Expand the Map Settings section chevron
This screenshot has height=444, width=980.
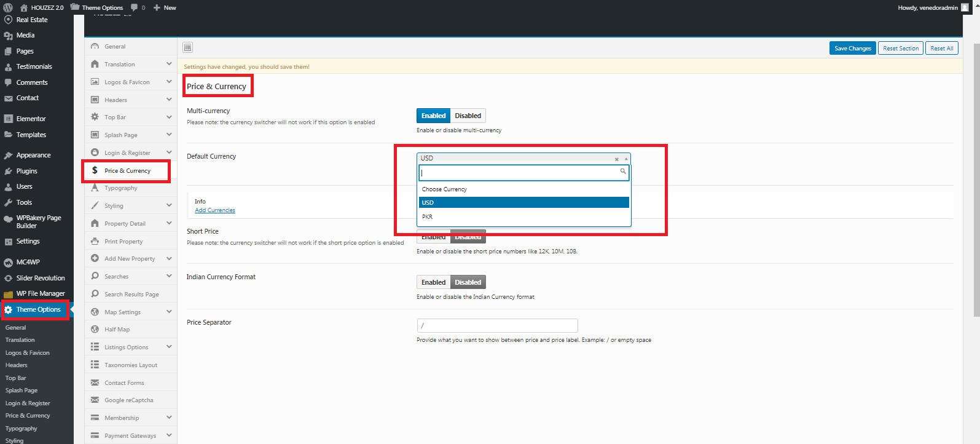click(169, 312)
